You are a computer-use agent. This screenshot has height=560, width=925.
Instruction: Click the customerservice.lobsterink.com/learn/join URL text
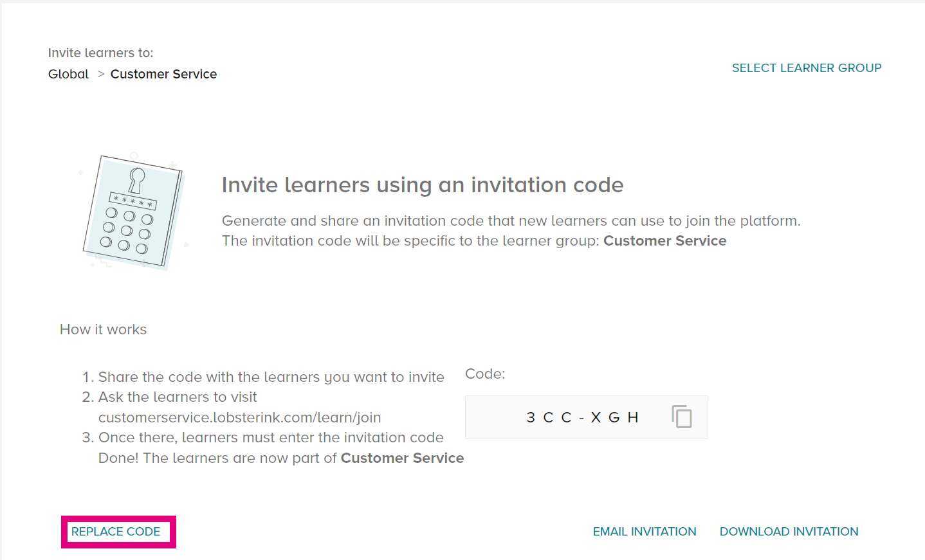[x=239, y=417]
